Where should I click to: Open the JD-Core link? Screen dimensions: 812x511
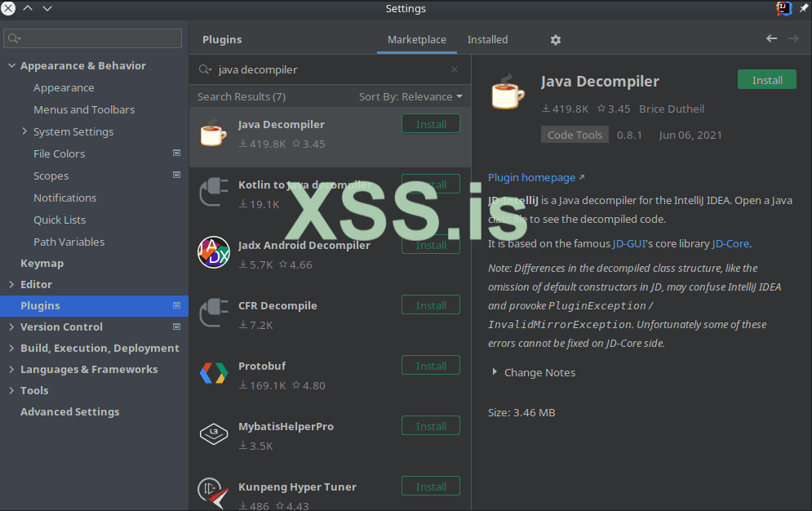(x=730, y=243)
